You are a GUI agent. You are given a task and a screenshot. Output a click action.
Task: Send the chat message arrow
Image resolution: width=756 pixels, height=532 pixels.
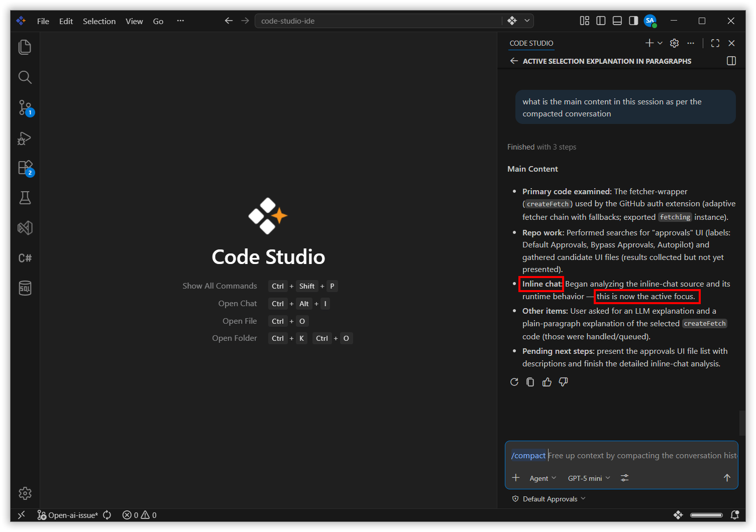click(x=727, y=478)
